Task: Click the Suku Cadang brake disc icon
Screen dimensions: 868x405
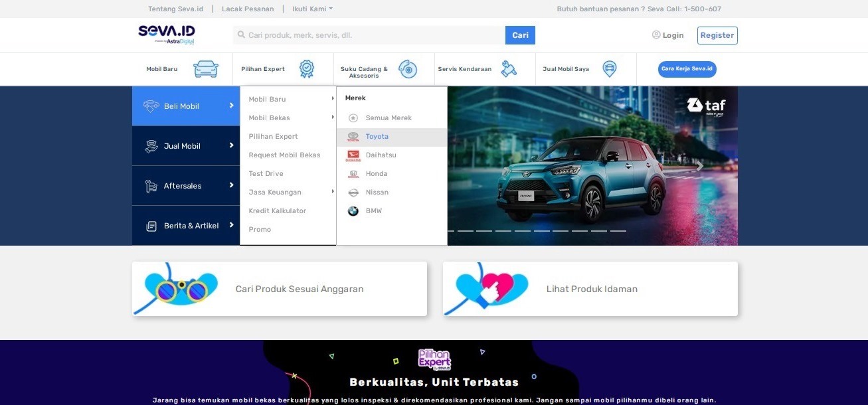Action: click(408, 69)
